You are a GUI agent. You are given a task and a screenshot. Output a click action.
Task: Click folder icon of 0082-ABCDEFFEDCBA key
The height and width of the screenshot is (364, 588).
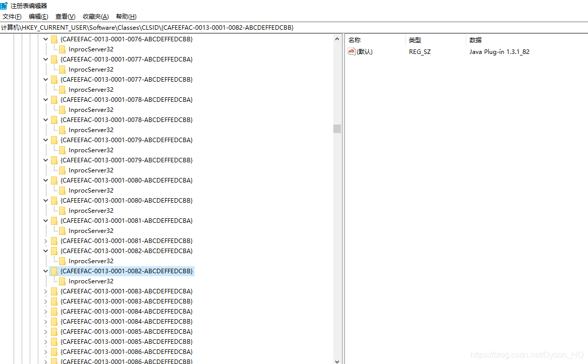click(54, 251)
